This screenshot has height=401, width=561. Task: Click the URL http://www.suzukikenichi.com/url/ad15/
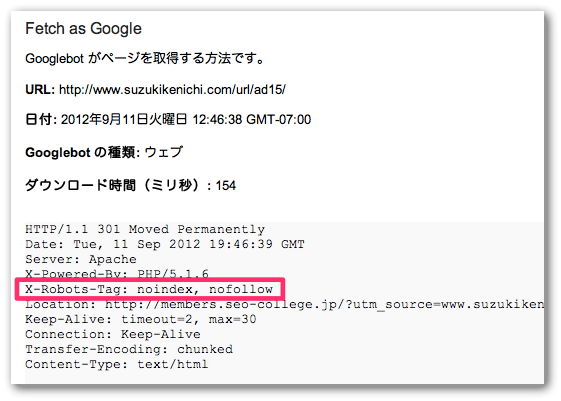172,89
